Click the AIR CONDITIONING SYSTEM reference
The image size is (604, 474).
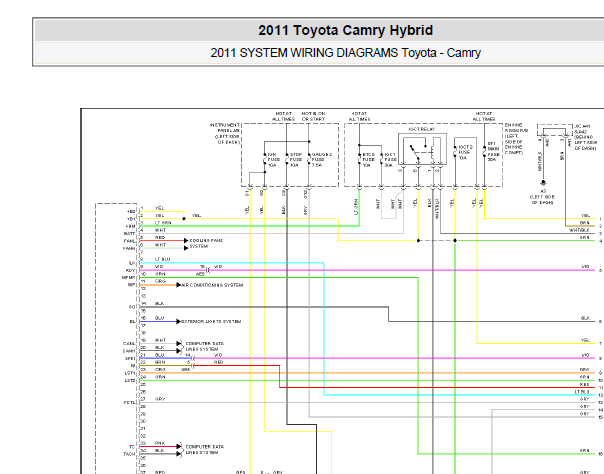point(212,285)
